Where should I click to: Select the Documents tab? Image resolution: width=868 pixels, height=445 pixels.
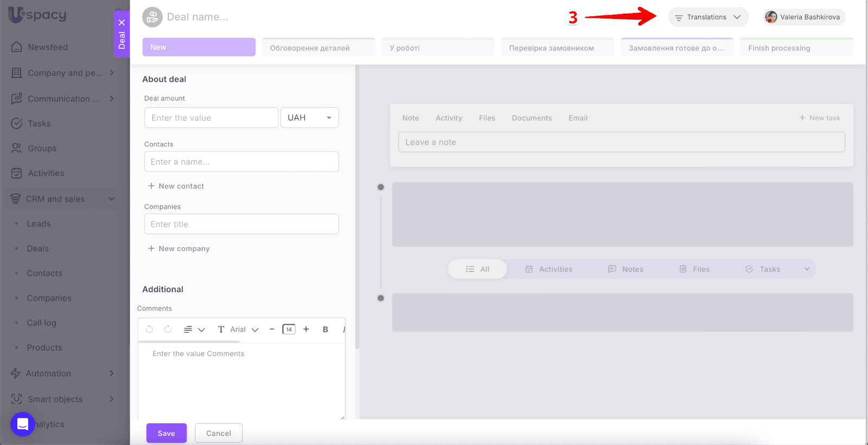[x=532, y=118]
